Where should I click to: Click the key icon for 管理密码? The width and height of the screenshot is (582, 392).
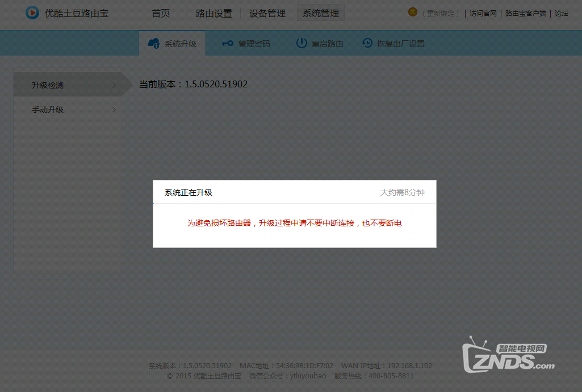[228, 43]
